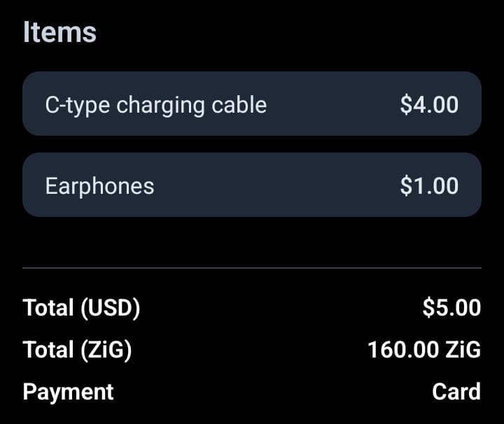Screen dimensions: 504x424
Task: Click empty space inside charging cable card
Action: [332, 104]
